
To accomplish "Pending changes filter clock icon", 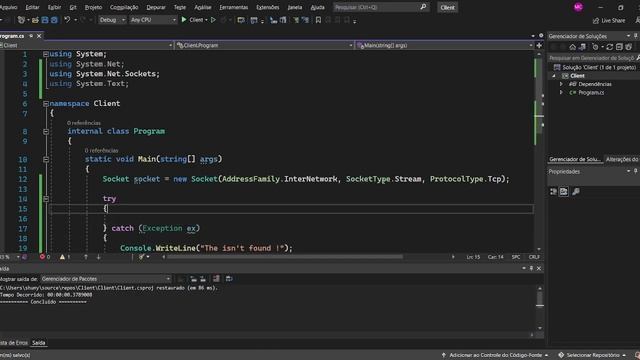I will 596,47.
